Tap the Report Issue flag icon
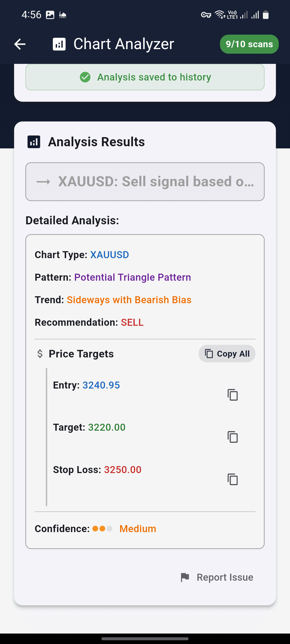 point(185,577)
